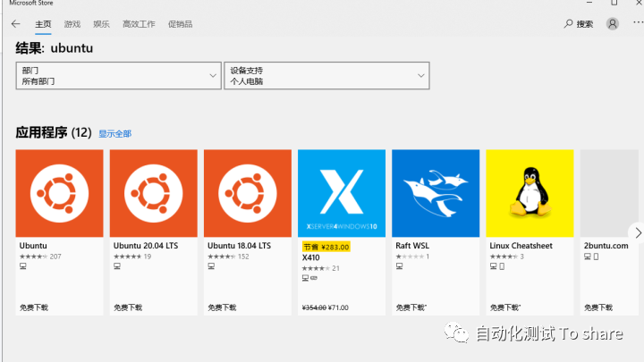Click the back arrow icon
This screenshot has height=362, width=644.
click(15, 24)
